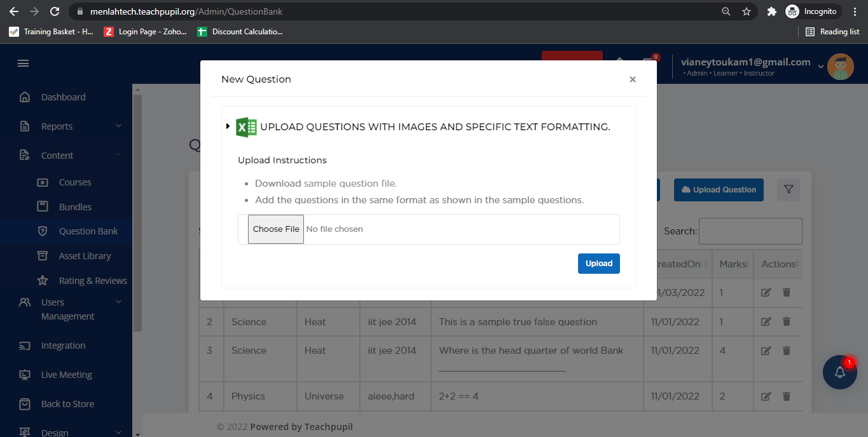Click the user avatar picture
This screenshot has width=868, height=437.
point(840,67)
